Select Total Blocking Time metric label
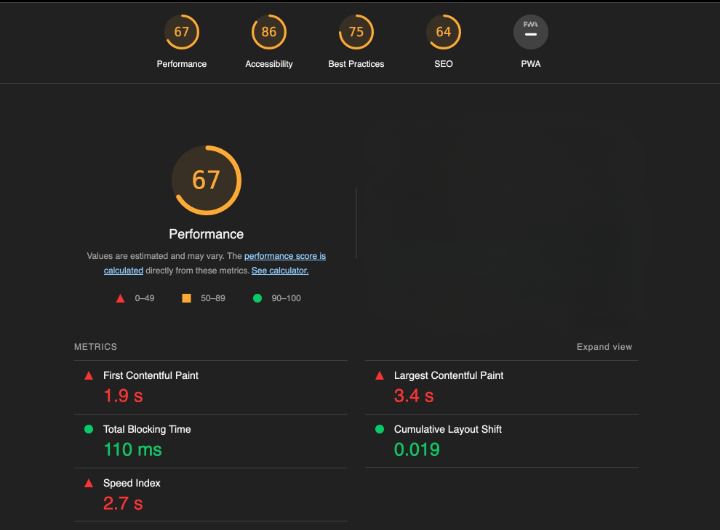720x530 pixels. click(147, 429)
